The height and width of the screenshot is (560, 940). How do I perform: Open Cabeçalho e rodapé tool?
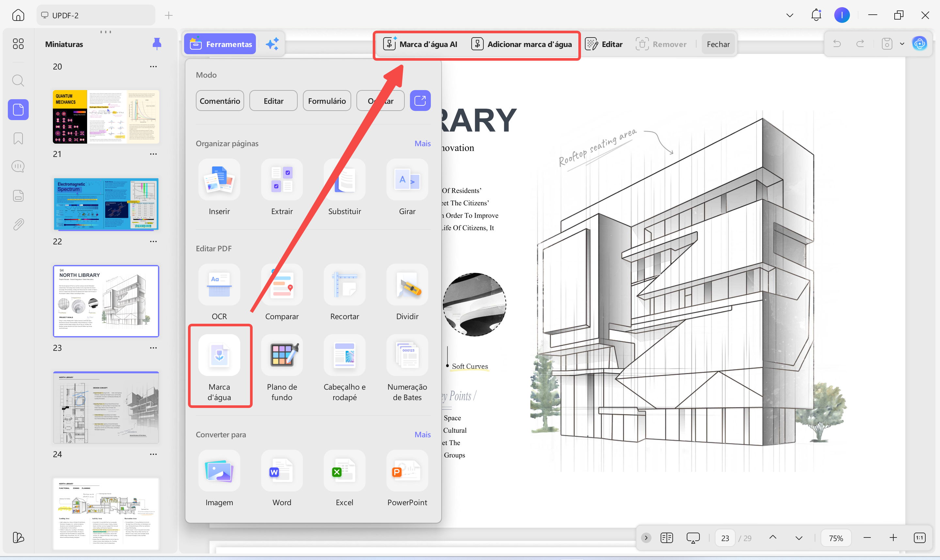(x=345, y=368)
